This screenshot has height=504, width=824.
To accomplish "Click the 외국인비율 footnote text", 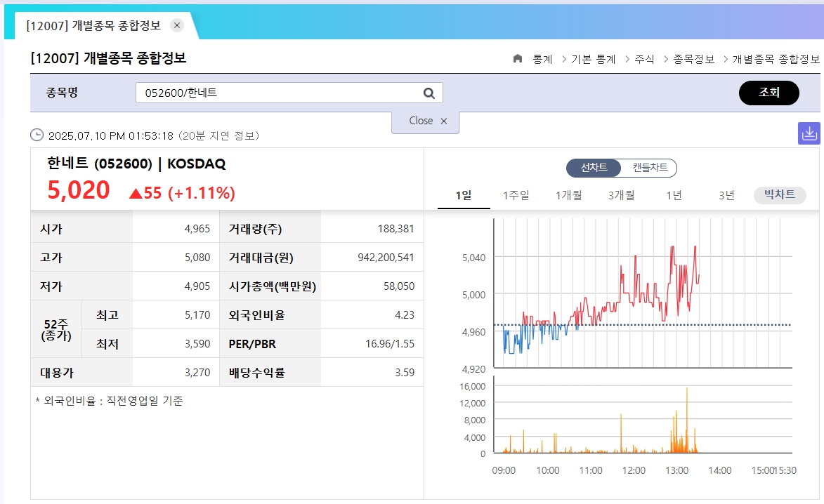I will pos(110,401).
